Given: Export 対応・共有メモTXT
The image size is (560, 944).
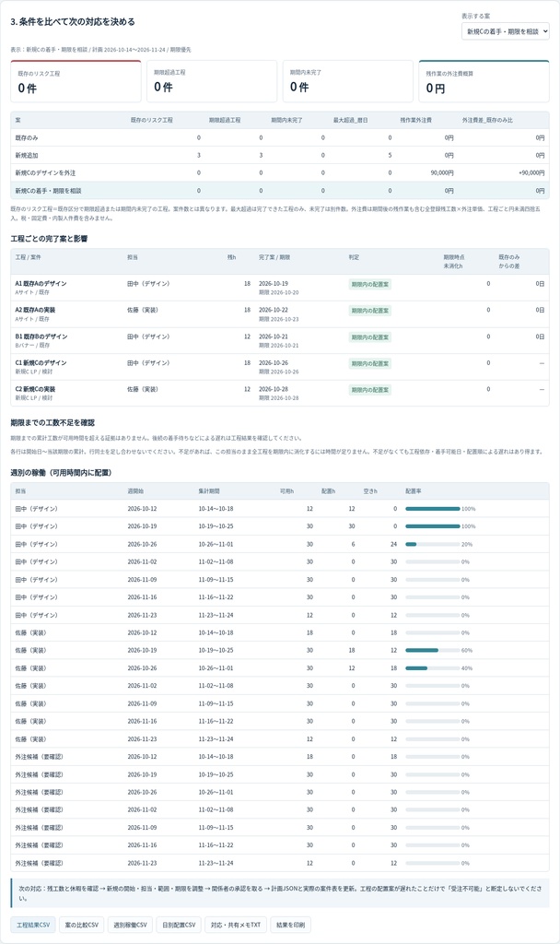Looking at the screenshot, I should coord(235,925).
